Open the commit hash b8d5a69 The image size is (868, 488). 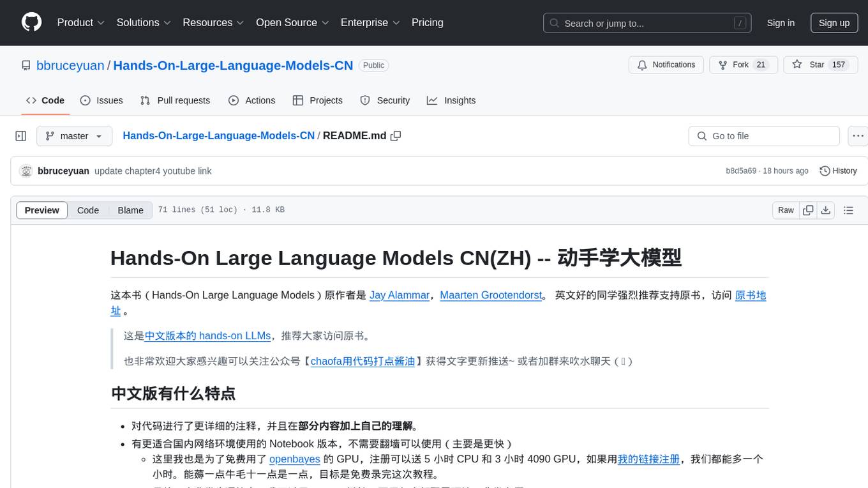point(741,171)
